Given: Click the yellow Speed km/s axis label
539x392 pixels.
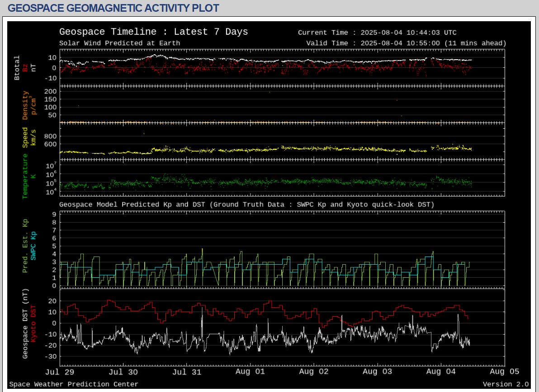Looking at the screenshot, I should [x=28, y=138].
